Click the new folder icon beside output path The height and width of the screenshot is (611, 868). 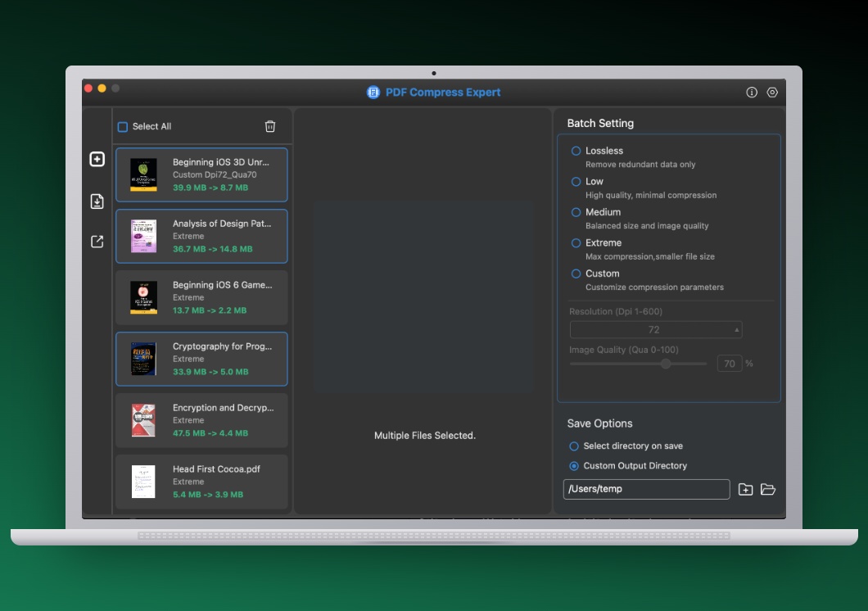(x=746, y=489)
